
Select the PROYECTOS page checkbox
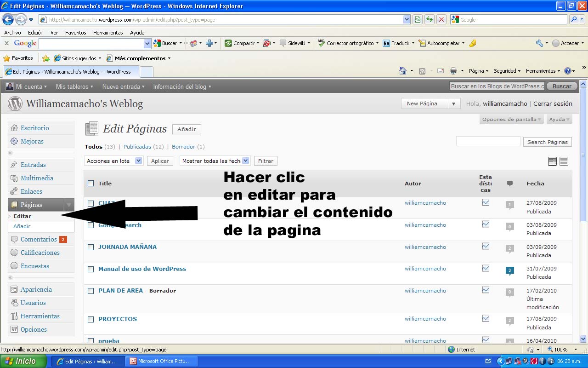pos(91,319)
